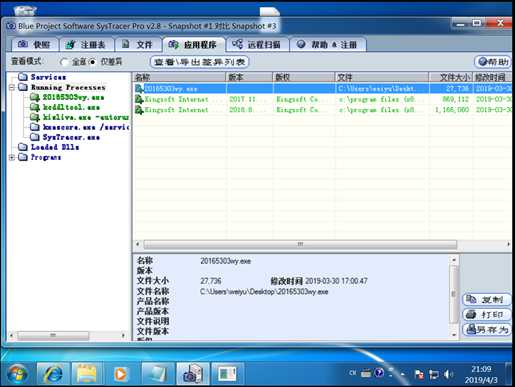Viewport: 515px width, 387px height.
Task: Sort list by the 修改时间 column header
Action: tap(492, 77)
